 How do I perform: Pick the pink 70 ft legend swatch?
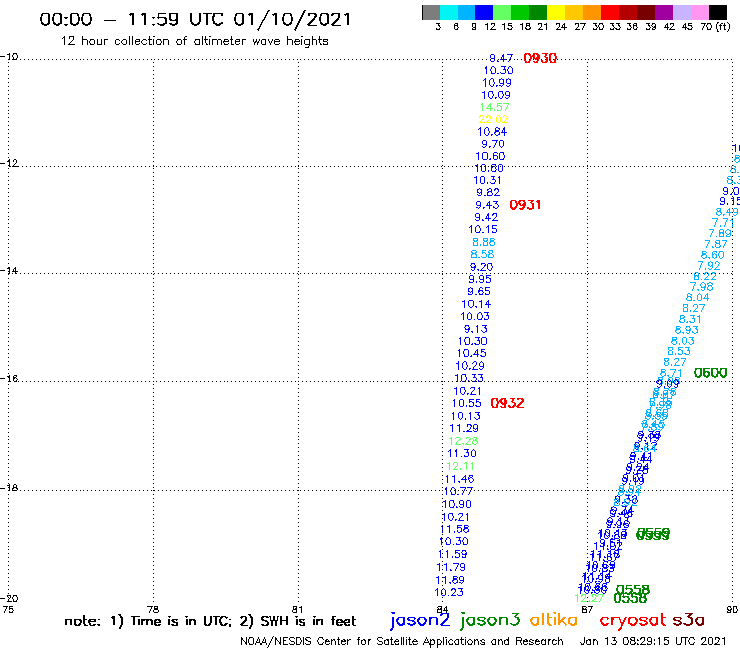tap(699, 12)
